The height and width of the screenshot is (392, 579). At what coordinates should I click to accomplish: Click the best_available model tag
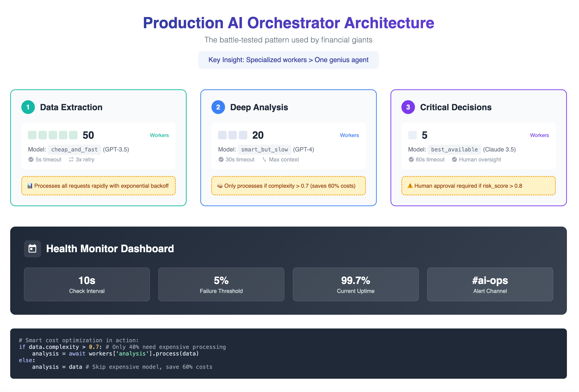[455, 150]
